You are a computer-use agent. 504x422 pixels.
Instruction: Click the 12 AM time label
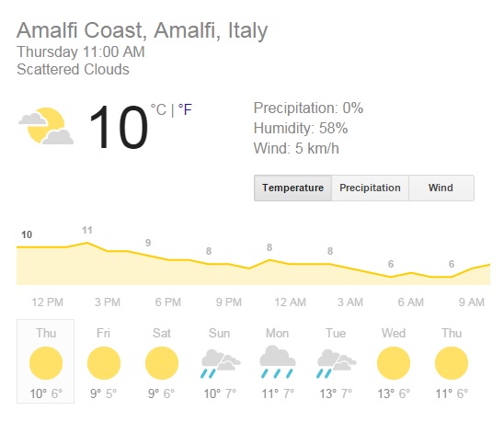[290, 302]
